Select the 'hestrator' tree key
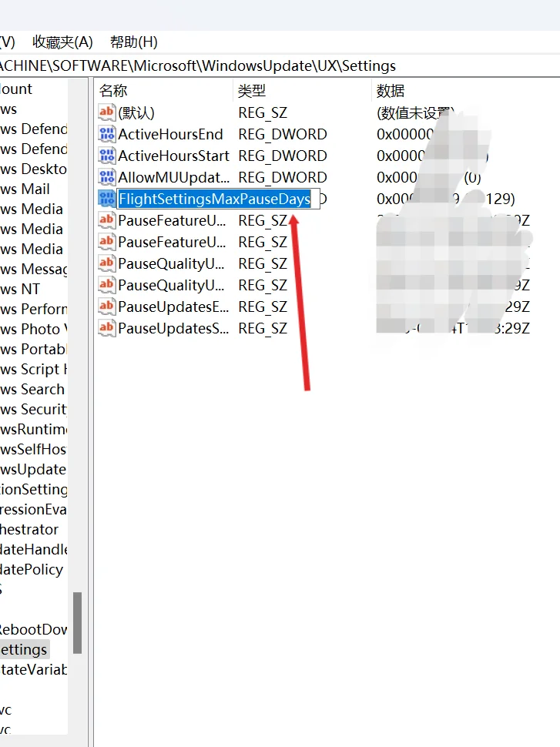Viewport: 560px width, 747px height. 29,529
